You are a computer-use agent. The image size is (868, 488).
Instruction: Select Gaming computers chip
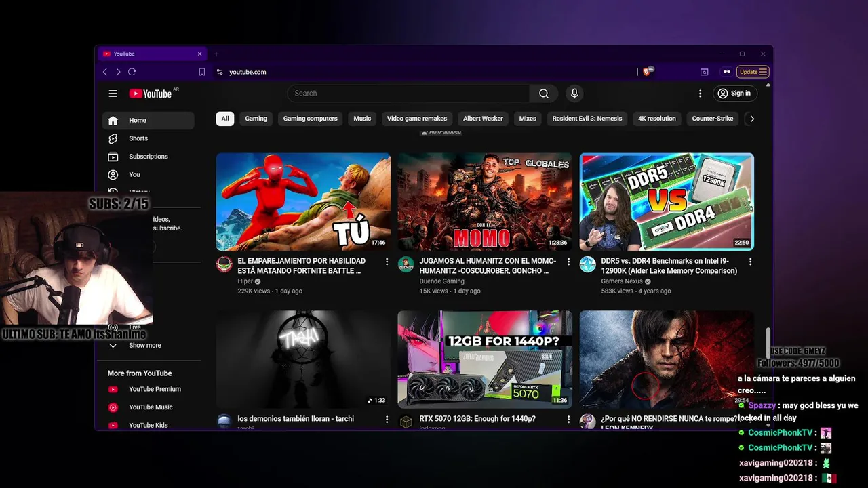(310, 119)
